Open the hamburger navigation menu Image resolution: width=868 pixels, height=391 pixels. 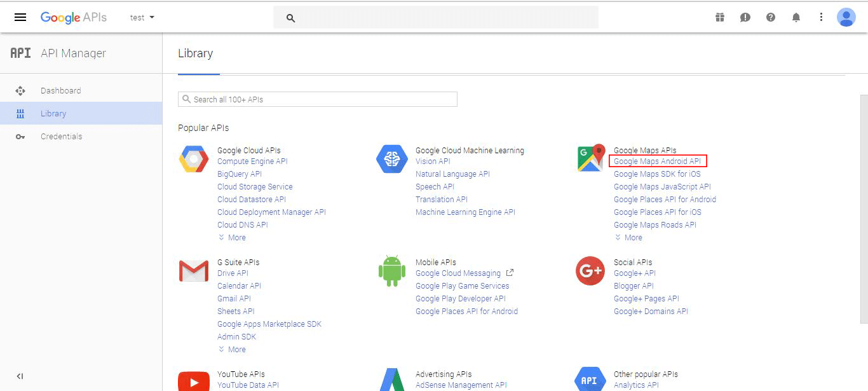tap(20, 17)
